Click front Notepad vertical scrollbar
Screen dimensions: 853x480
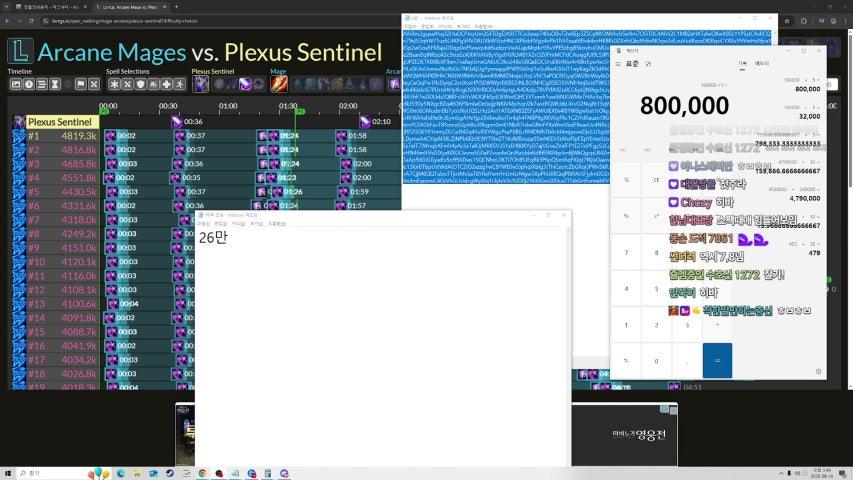coord(568,347)
